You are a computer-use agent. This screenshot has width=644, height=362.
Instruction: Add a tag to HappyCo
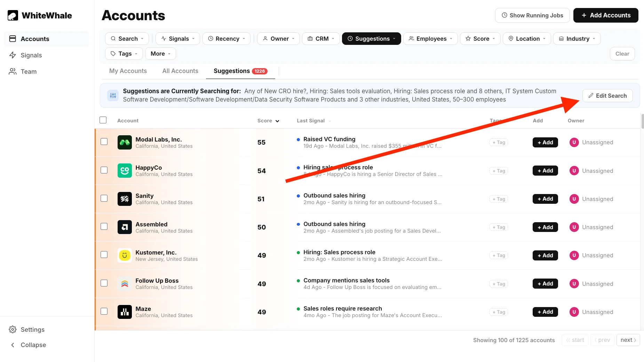(499, 171)
